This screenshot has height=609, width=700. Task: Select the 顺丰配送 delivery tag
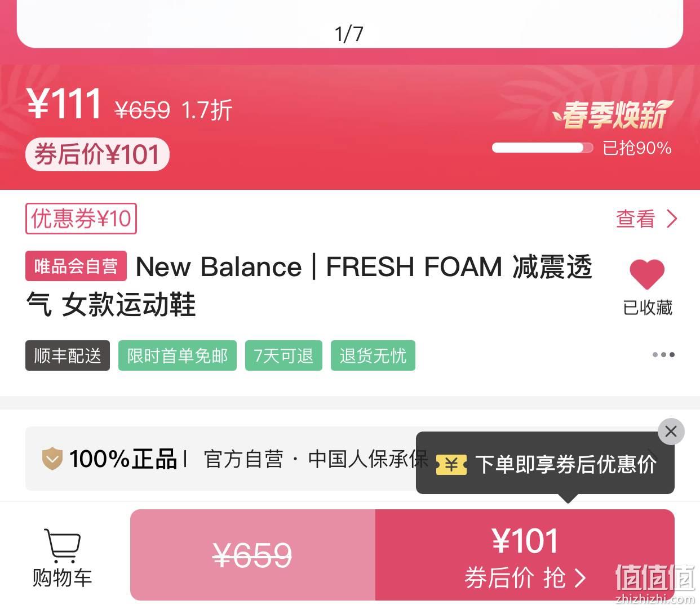tap(68, 355)
